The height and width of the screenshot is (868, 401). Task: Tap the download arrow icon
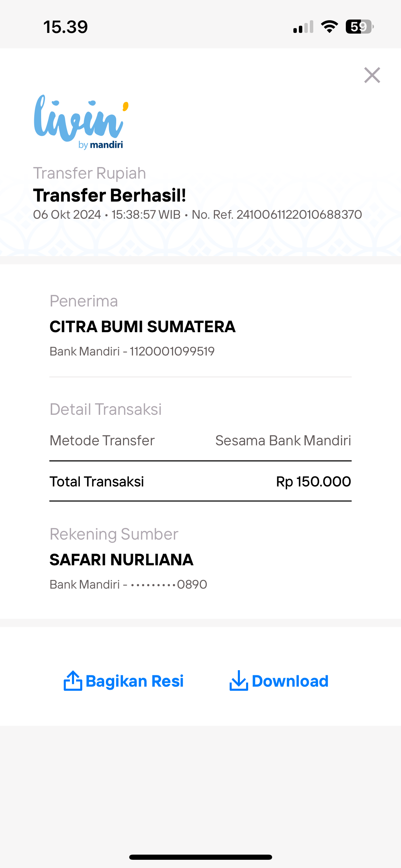point(239,680)
